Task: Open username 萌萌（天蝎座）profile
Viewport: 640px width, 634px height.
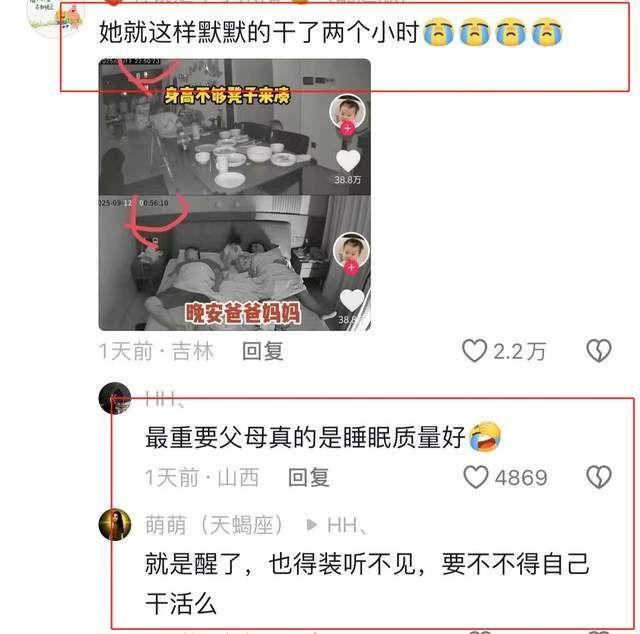Action: coord(214,525)
